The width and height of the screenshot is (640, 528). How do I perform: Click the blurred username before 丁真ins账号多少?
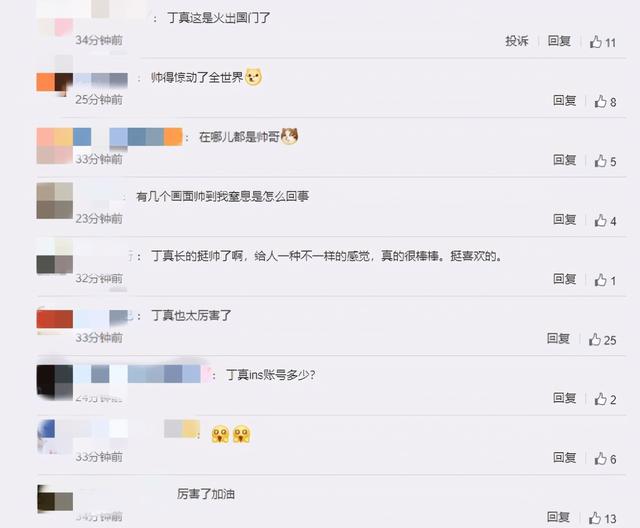point(141,374)
